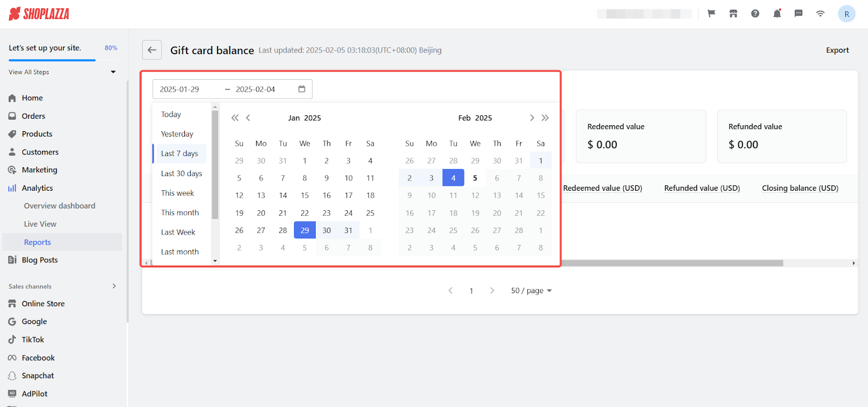Open the storefront icon in header

733,14
